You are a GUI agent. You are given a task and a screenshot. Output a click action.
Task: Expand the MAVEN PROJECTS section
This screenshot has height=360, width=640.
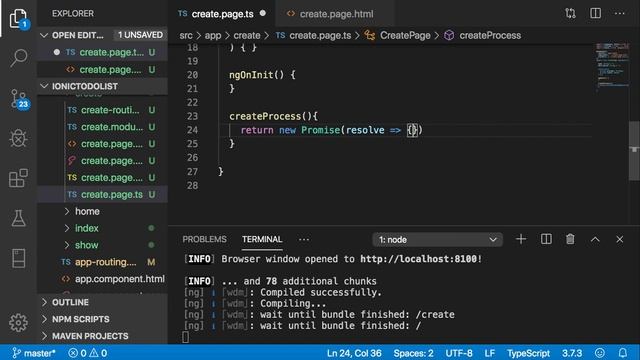pyautogui.click(x=90, y=336)
